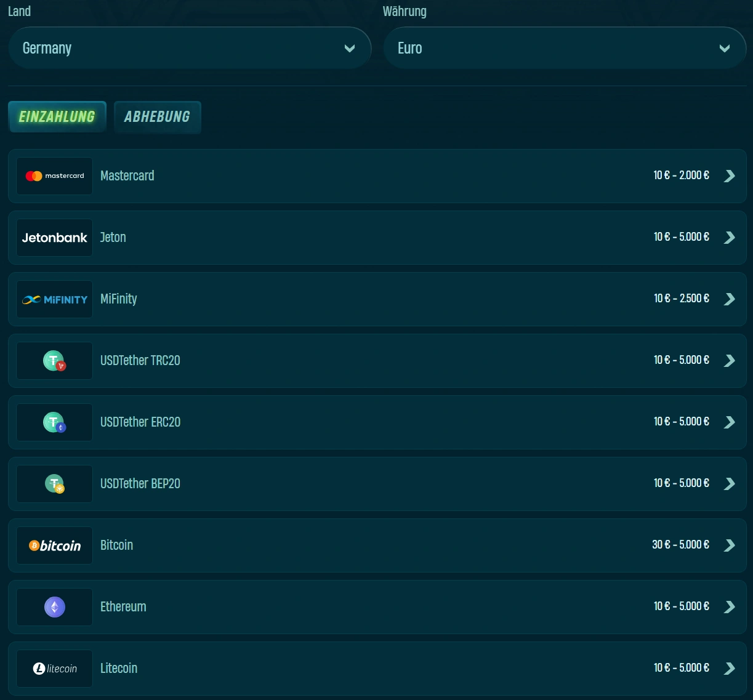Screen dimensions: 753x700
Task: Select the USDTether BEP20 coin icon
Action: (x=54, y=484)
